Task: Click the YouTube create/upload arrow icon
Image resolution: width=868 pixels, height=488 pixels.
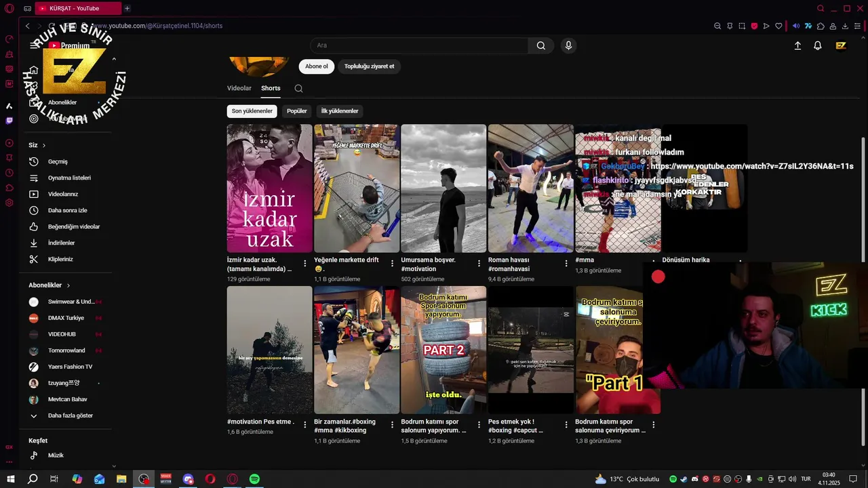Action: (x=797, y=45)
